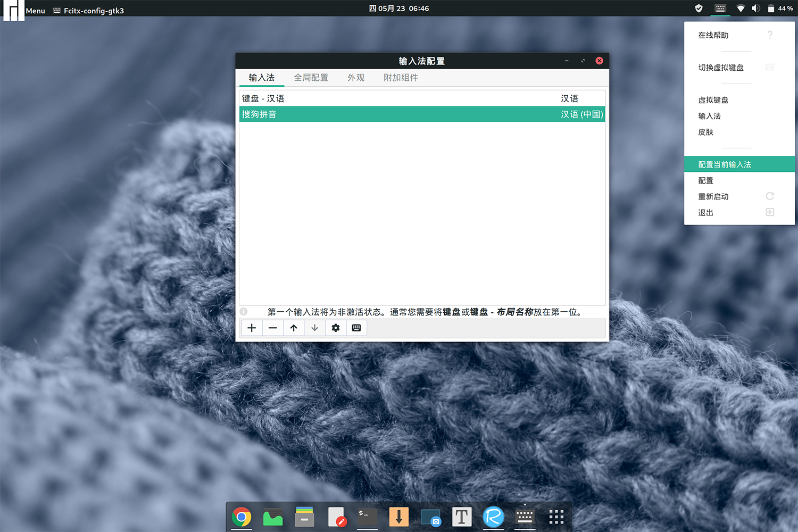Screen dimensions: 798x532
Task: Move input method up with arrow button
Action: pyautogui.click(x=294, y=328)
